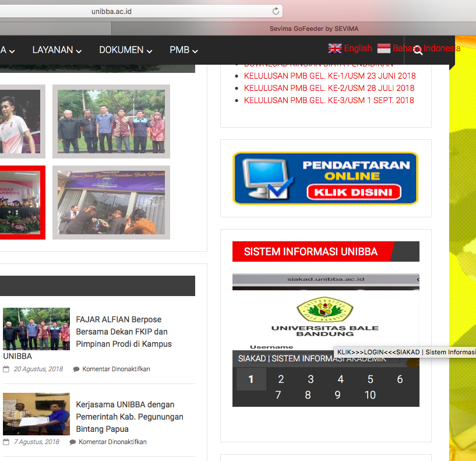Screen dimensions: 476x461
Task: Click the Pendaftaran Online KLIK DISINI banner
Action: coord(326,178)
